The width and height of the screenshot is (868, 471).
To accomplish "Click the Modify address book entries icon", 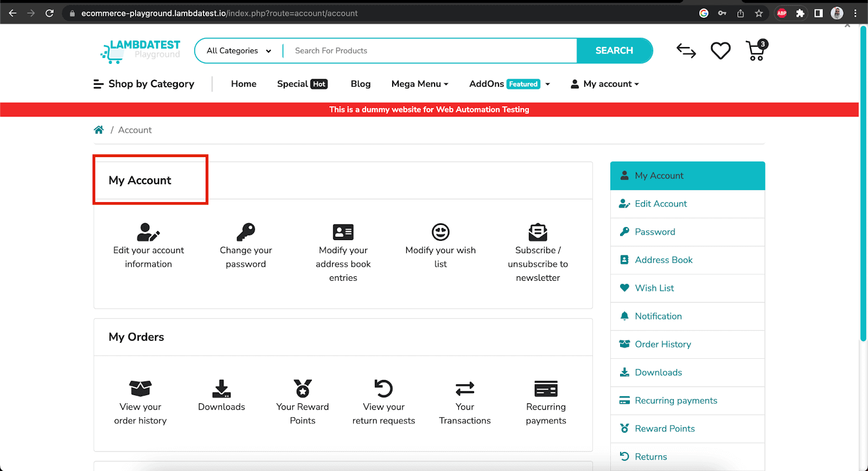I will (x=343, y=232).
